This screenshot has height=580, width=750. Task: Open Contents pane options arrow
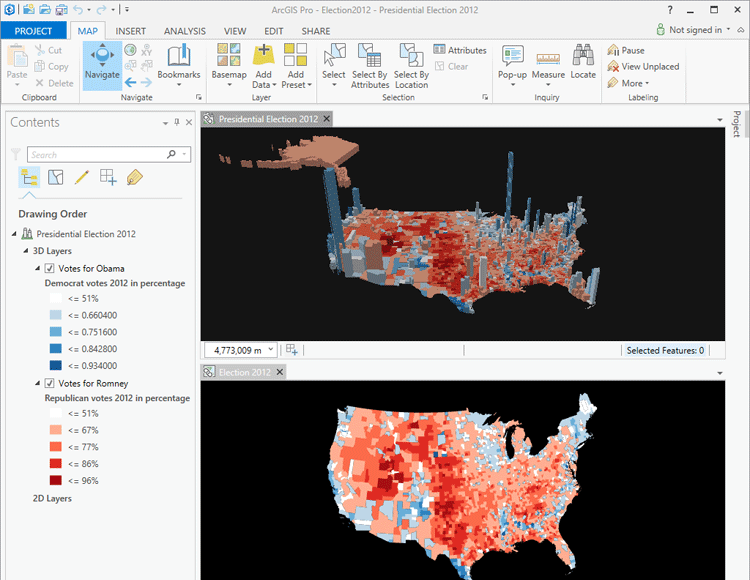[165, 123]
